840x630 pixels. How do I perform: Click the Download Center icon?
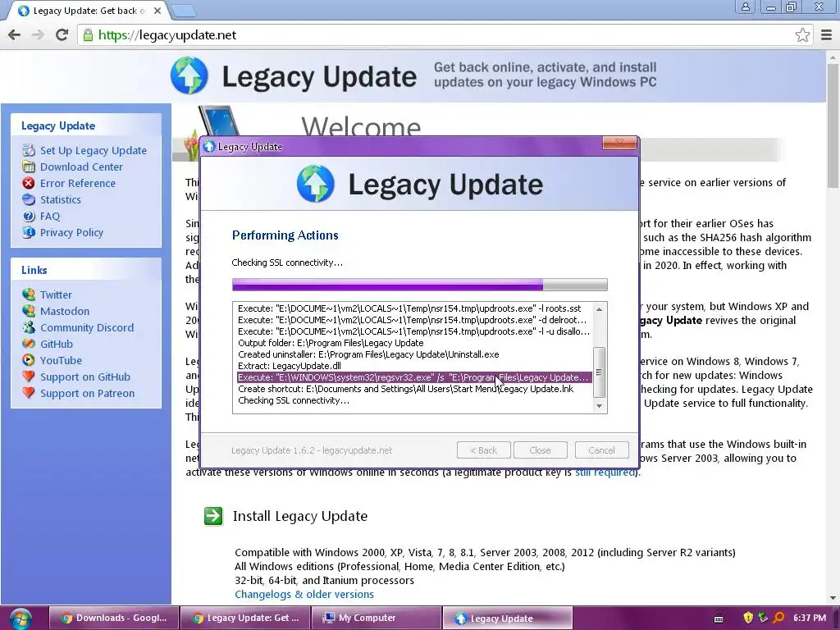point(29,167)
